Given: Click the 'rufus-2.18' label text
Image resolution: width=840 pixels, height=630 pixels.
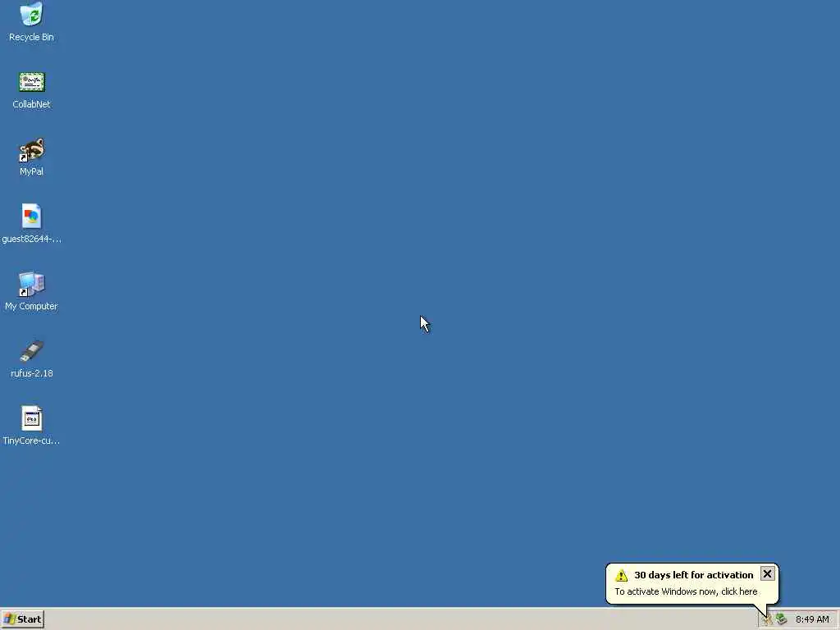Looking at the screenshot, I should tap(32, 373).
